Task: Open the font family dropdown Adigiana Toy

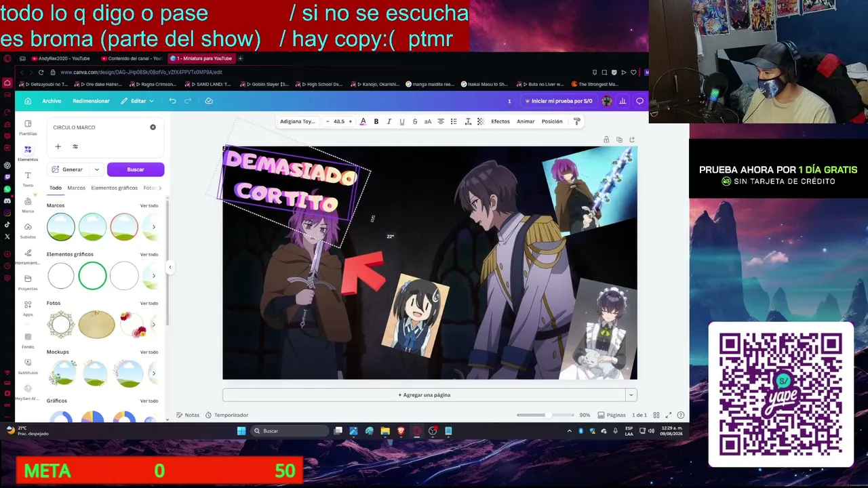Action: (x=298, y=121)
